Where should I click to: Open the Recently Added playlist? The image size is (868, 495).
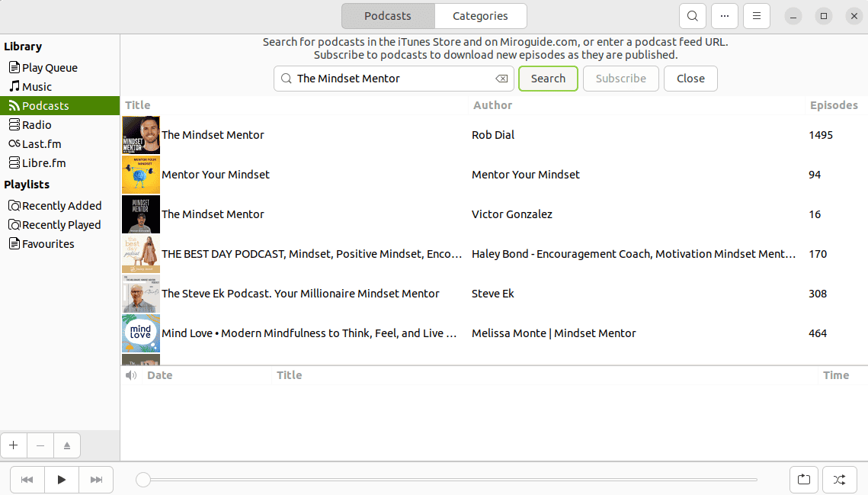62,205
